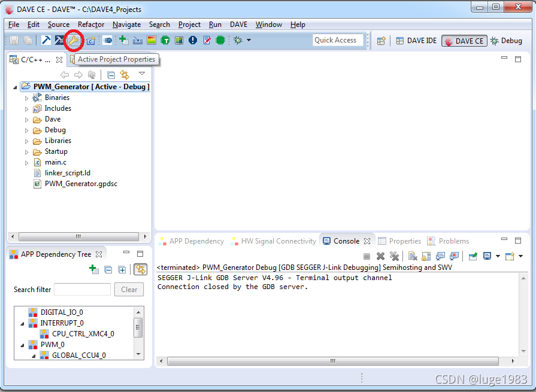Expand the Dave folder node

26,120
